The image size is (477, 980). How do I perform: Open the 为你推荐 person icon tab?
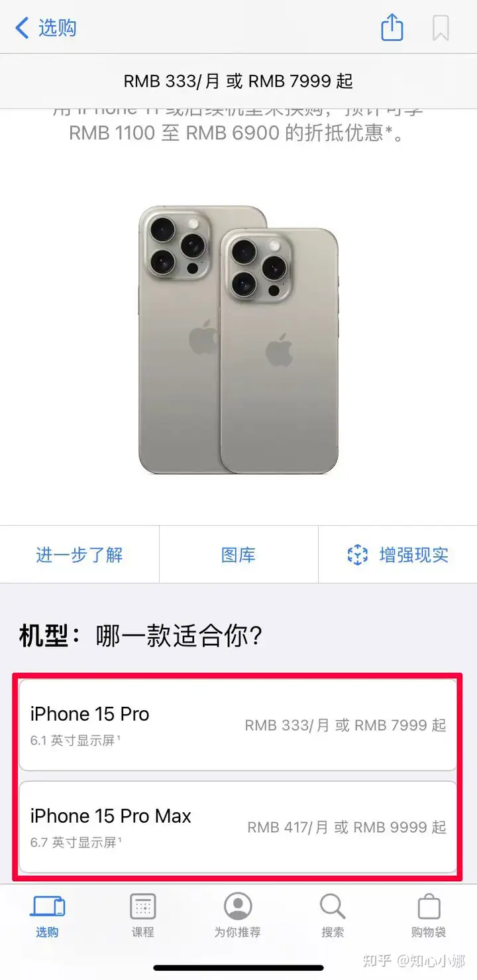(x=238, y=906)
